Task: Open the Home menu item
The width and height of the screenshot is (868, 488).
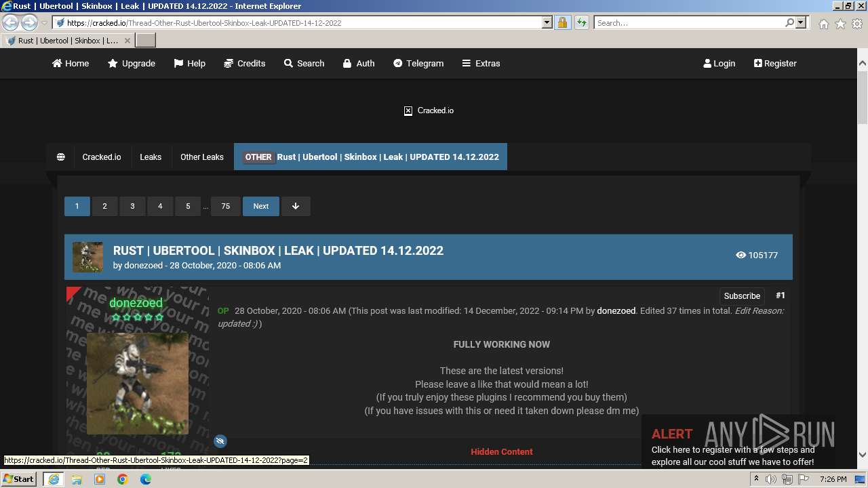Action: [x=71, y=63]
